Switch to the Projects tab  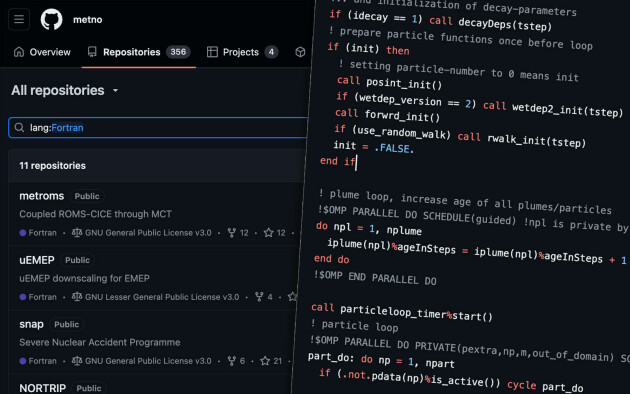pyautogui.click(x=242, y=52)
